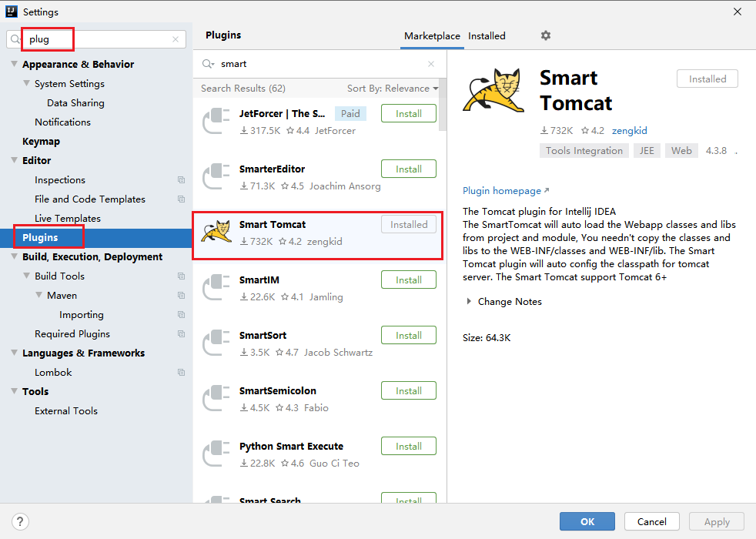
Task: Install the SmartIM plugin
Action: coord(408,280)
